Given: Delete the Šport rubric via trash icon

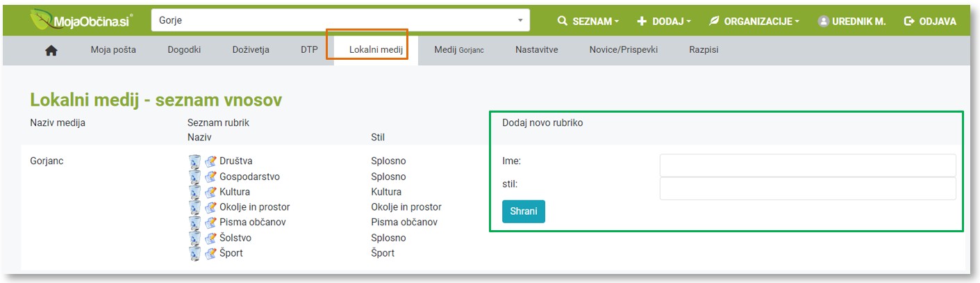Looking at the screenshot, I should tap(195, 253).
